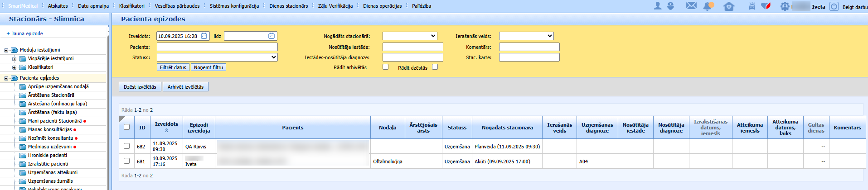Expand the Klasifikatori tree node
868x190 pixels.
[14, 67]
